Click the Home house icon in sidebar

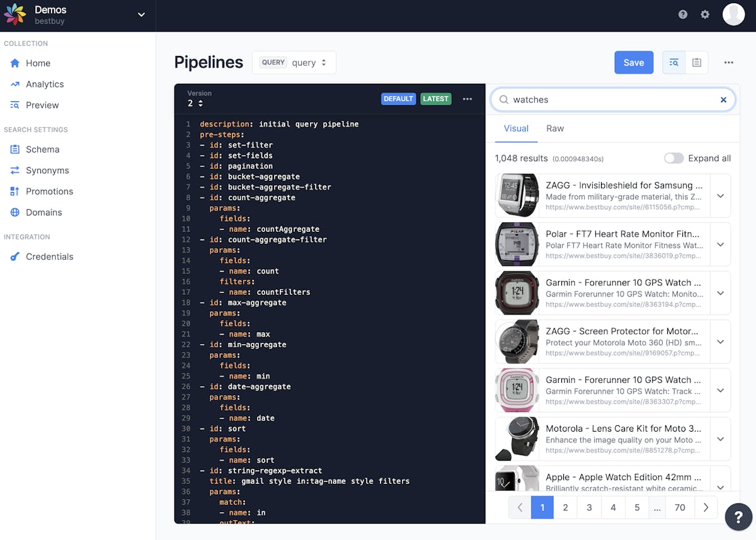[15, 63]
